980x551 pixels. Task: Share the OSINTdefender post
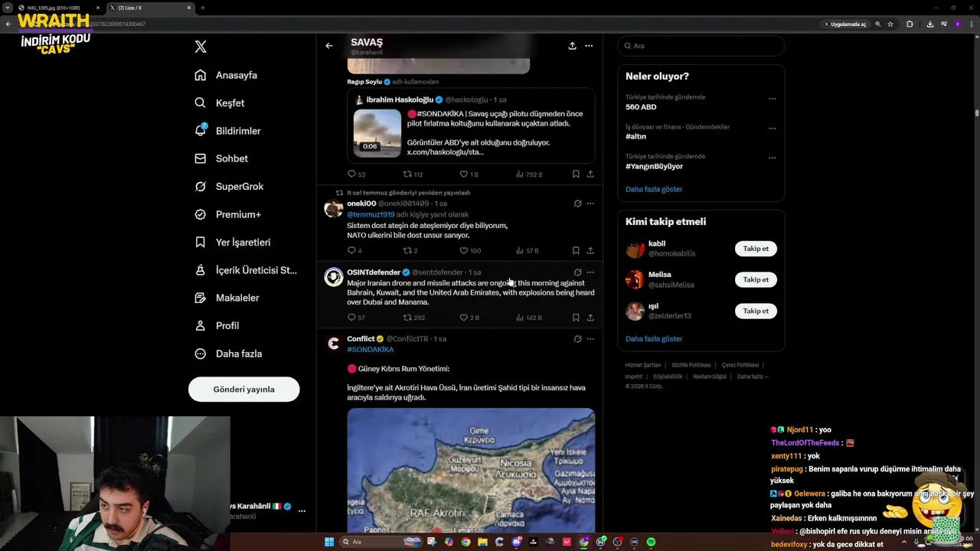pyautogui.click(x=590, y=318)
